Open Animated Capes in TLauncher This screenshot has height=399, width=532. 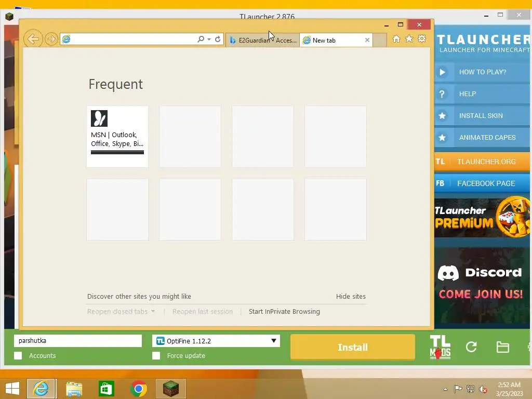pos(482,137)
